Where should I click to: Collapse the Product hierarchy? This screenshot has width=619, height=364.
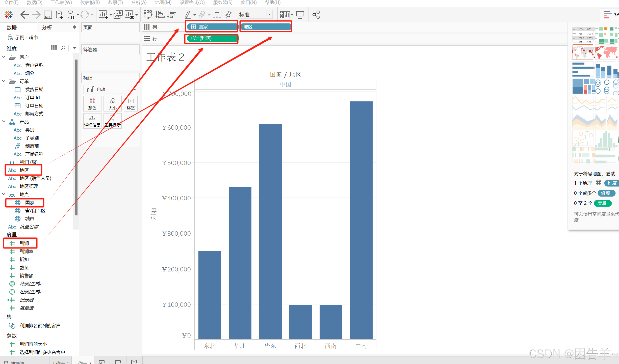(x=4, y=122)
